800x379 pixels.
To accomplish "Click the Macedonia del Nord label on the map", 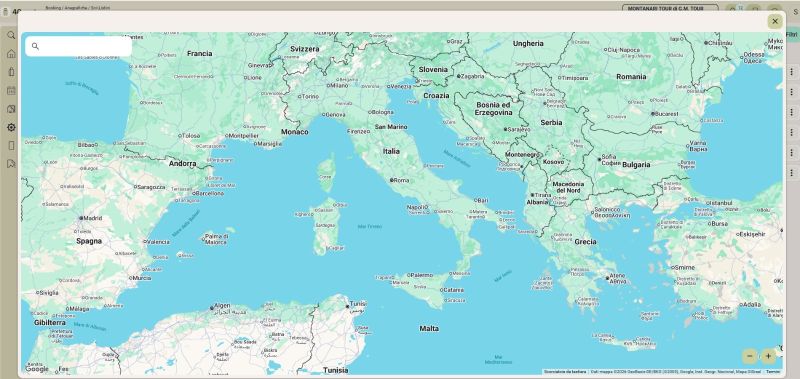I will click(568, 187).
